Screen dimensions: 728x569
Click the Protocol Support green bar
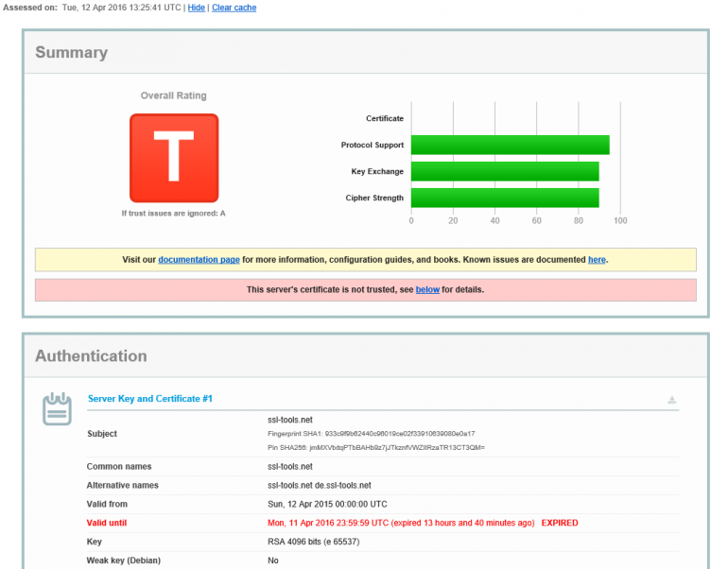[511, 145]
